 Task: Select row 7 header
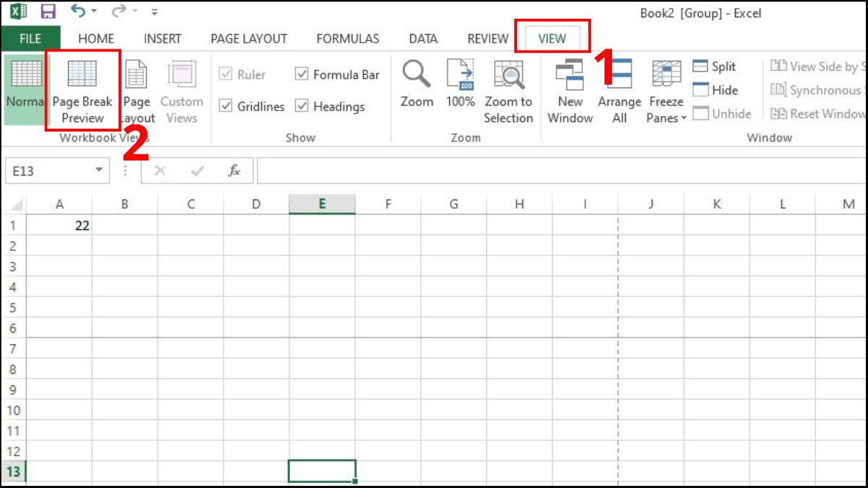pyautogui.click(x=13, y=348)
